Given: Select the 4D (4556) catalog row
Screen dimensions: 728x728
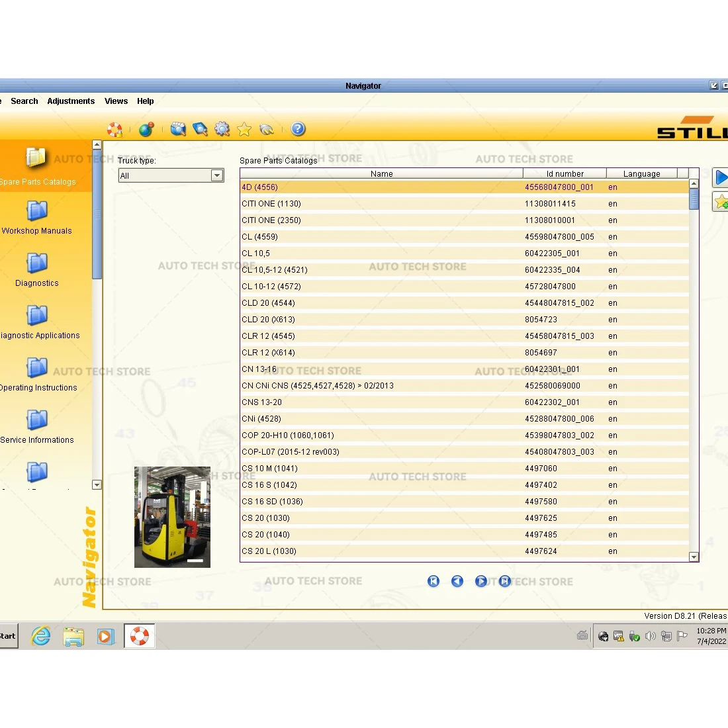Looking at the screenshot, I should [x=465, y=187].
